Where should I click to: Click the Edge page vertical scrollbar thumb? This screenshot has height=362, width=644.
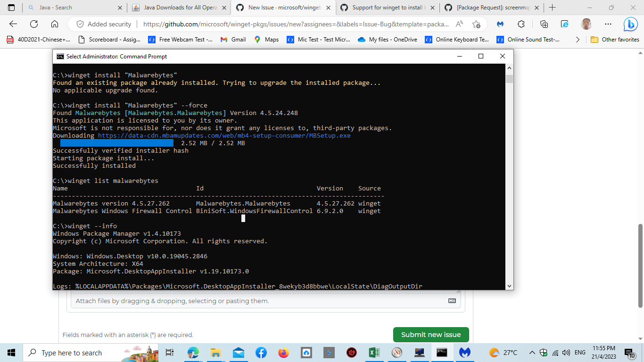[640, 265]
